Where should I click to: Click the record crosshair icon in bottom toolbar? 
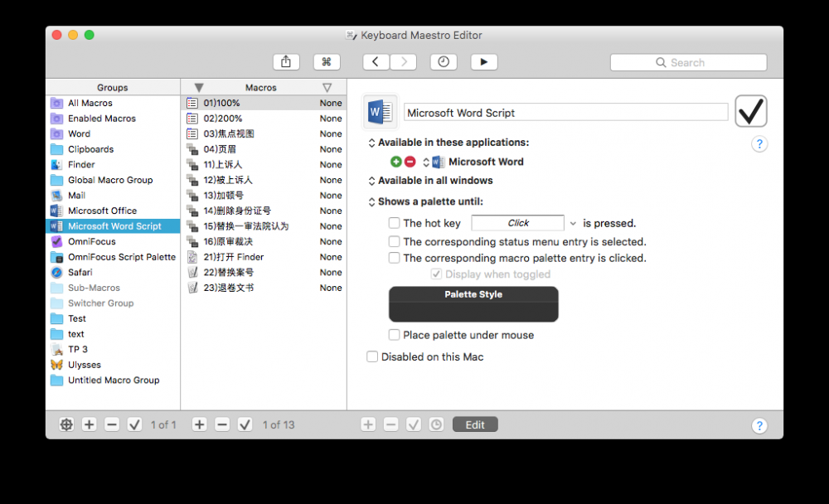(66, 424)
